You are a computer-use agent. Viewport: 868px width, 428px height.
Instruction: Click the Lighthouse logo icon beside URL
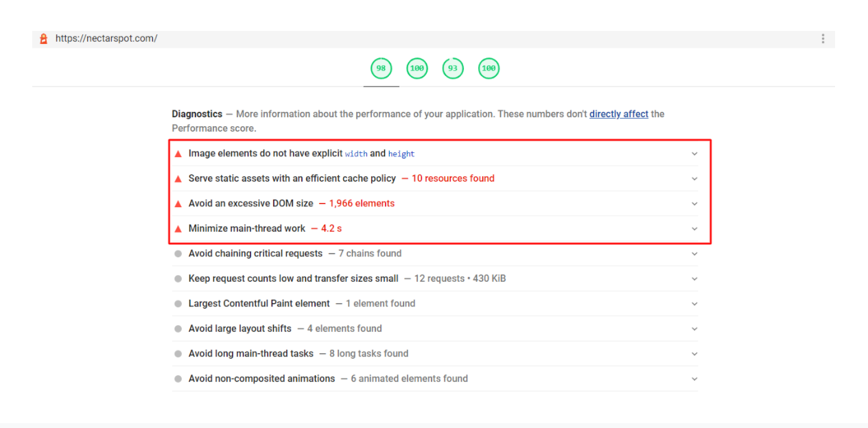pos(43,39)
